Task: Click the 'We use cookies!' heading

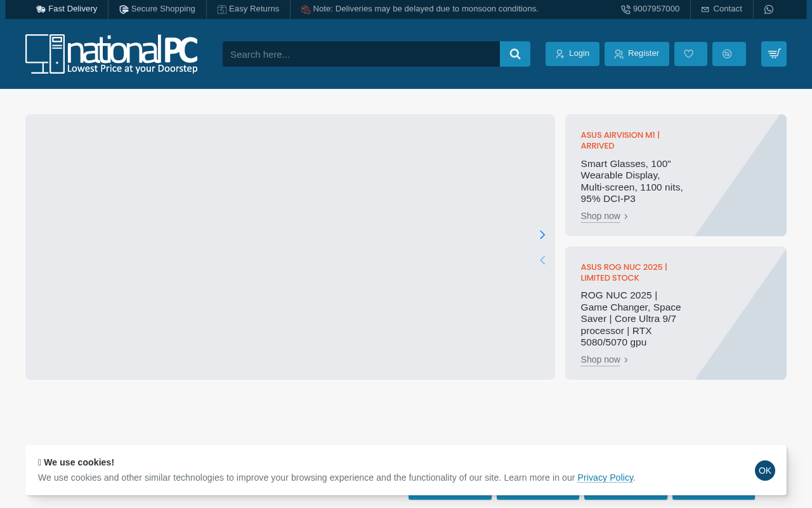Action: coord(76,462)
